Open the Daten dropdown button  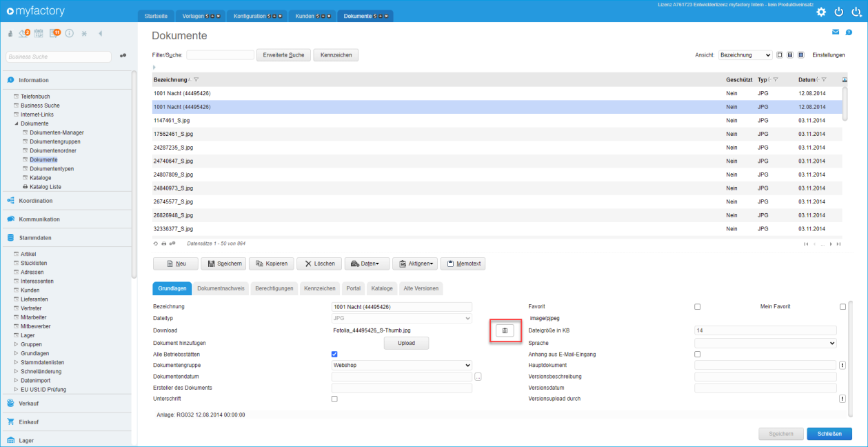point(366,264)
